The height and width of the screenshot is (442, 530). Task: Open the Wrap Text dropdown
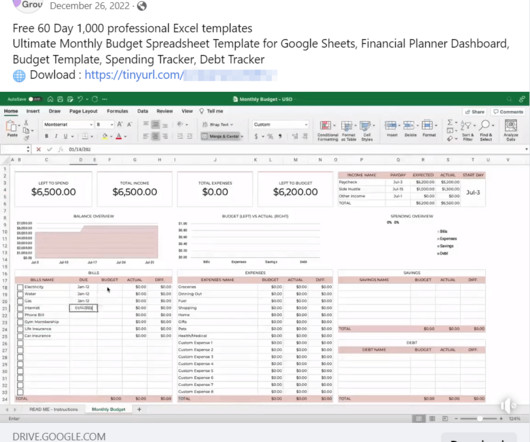(x=232, y=124)
